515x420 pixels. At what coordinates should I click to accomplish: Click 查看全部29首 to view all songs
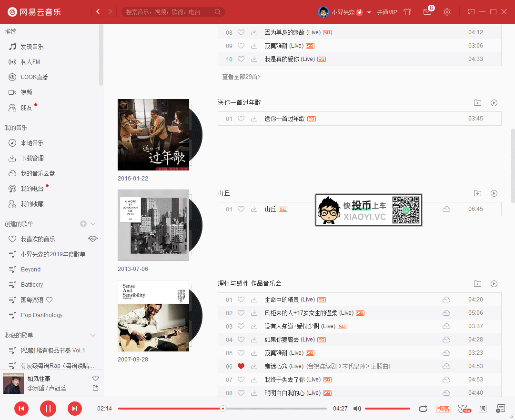coord(241,76)
